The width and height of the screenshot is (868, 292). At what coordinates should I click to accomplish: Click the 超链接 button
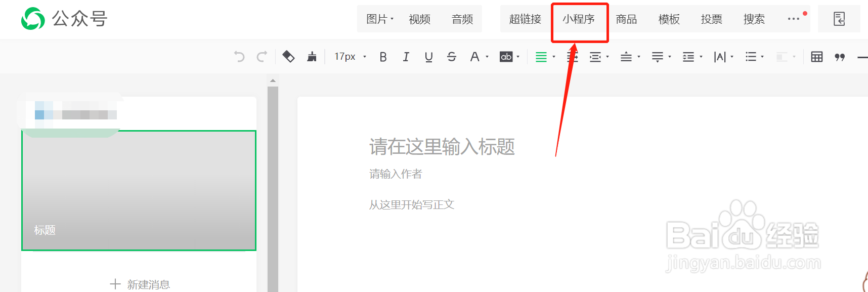click(525, 19)
